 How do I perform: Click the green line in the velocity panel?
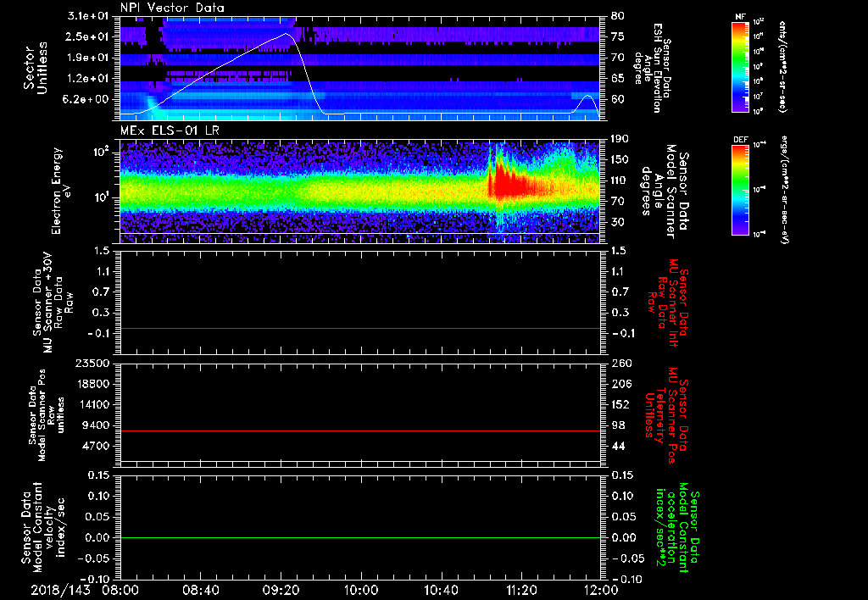point(359,537)
